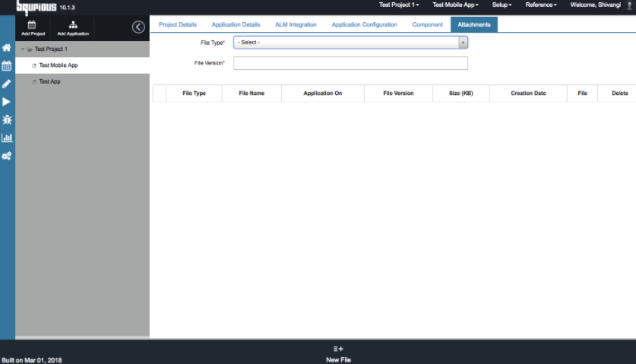Click the File Type column header
Viewport: 636px width, 364px height.
click(194, 93)
